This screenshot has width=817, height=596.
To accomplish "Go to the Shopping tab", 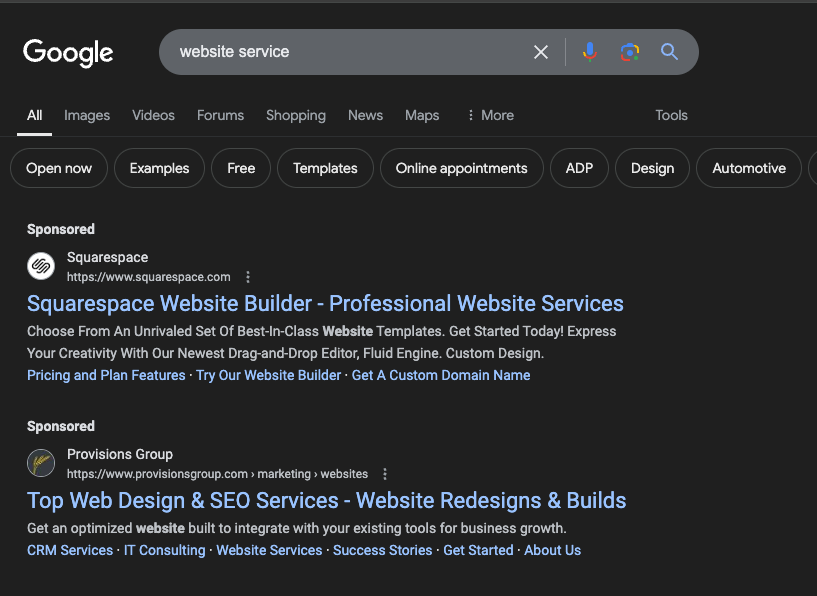I will click(x=296, y=115).
